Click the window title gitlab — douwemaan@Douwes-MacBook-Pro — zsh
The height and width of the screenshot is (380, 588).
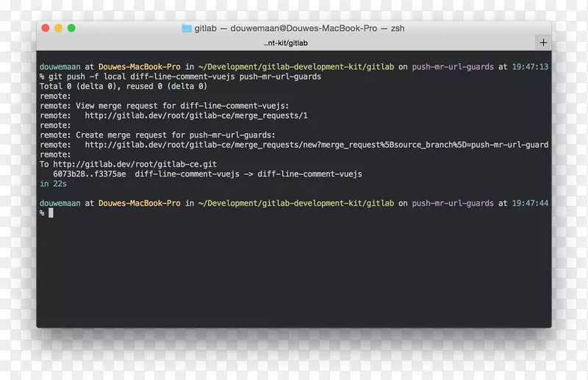[x=299, y=28]
